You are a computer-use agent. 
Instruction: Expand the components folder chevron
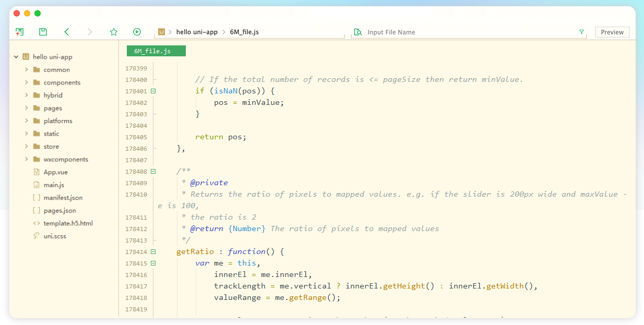tap(26, 82)
